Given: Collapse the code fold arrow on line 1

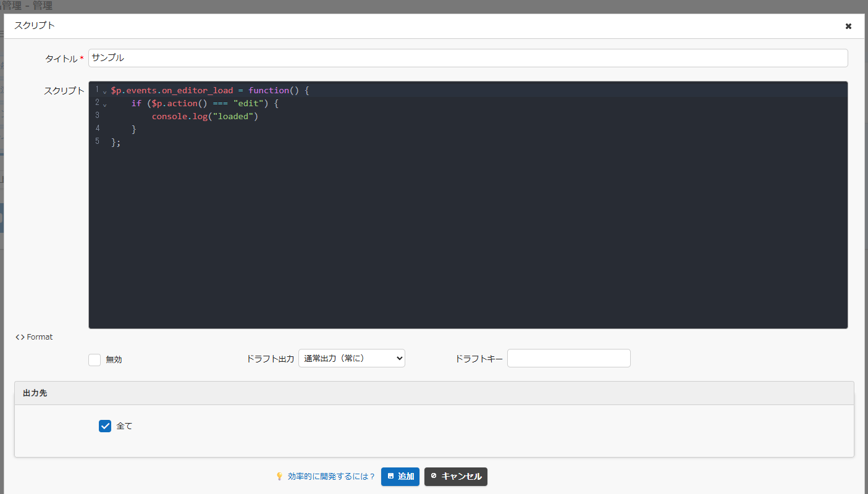Looking at the screenshot, I should tap(105, 91).
